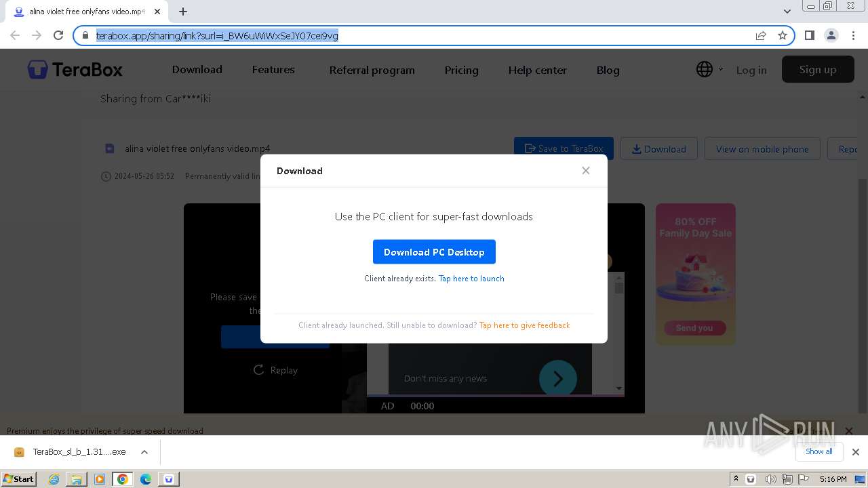The height and width of the screenshot is (488, 868).
Task: Click the Download file button
Action: [659, 148]
